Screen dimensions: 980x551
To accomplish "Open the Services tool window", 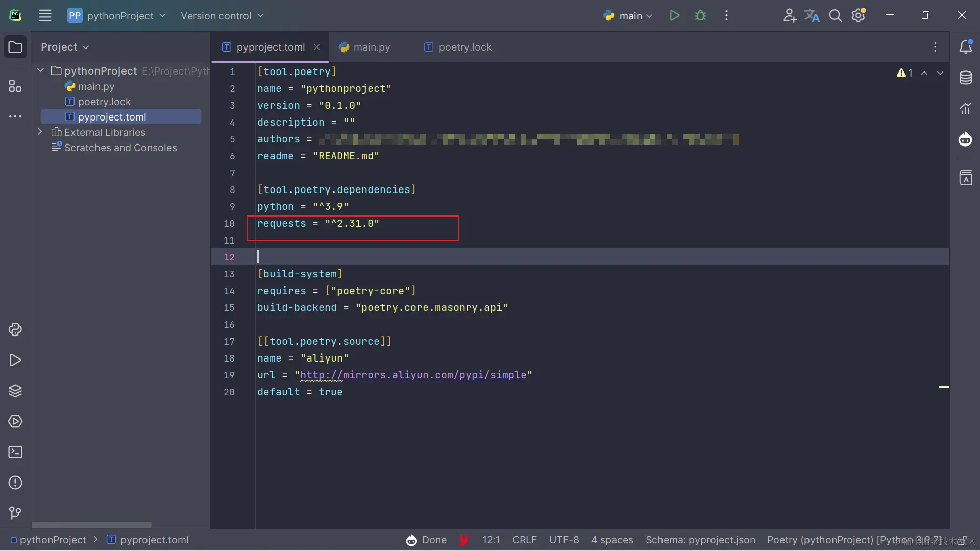I will [x=15, y=421].
